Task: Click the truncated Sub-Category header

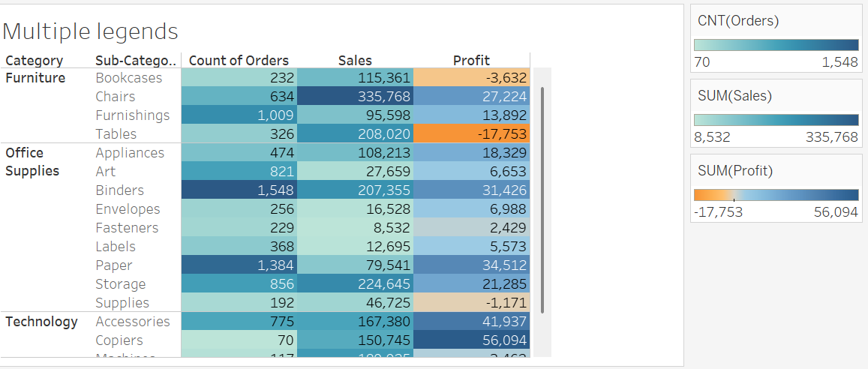Action: pyautogui.click(x=135, y=61)
